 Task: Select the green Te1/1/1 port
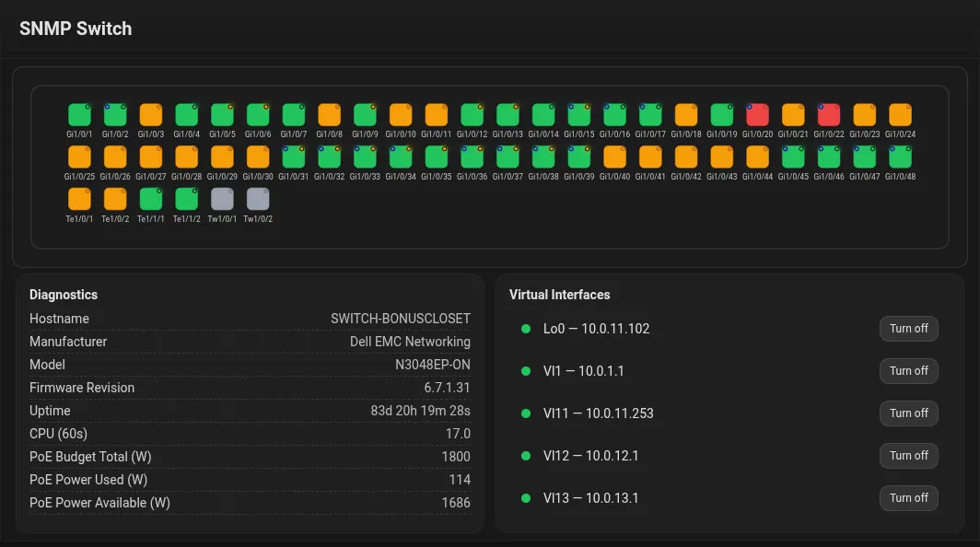[x=151, y=200]
